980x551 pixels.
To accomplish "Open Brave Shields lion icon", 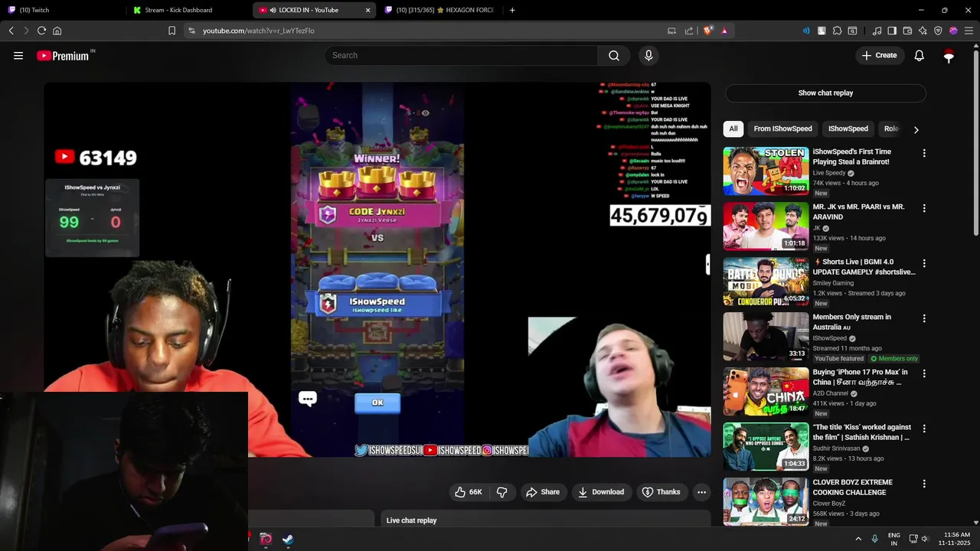I will coord(708,31).
